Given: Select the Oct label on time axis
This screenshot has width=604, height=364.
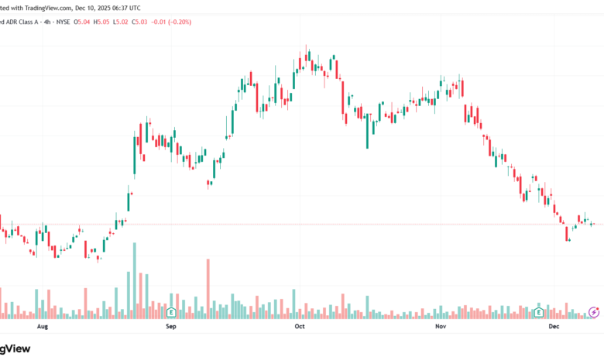Looking at the screenshot, I should [x=300, y=326].
